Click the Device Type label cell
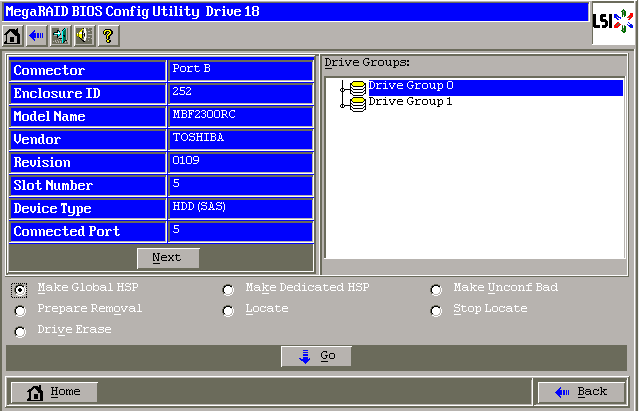 point(88,209)
